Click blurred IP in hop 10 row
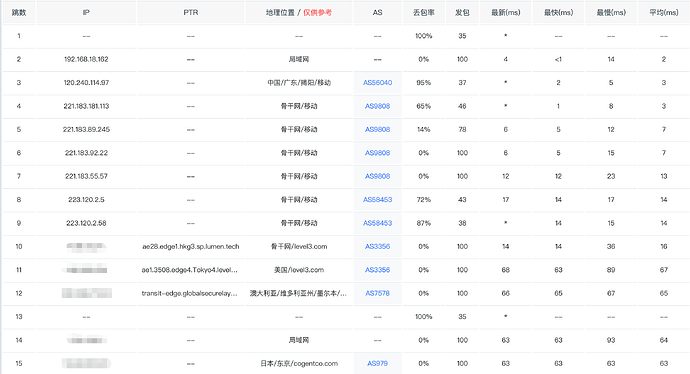Viewport: 690px width, 374px height. pyautogui.click(x=86, y=247)
